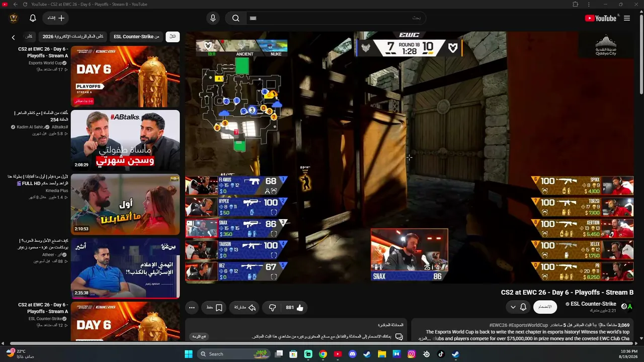Click the horizontal page scrollbar
This screenshot has width=644, height=362.
pos(322,344)
